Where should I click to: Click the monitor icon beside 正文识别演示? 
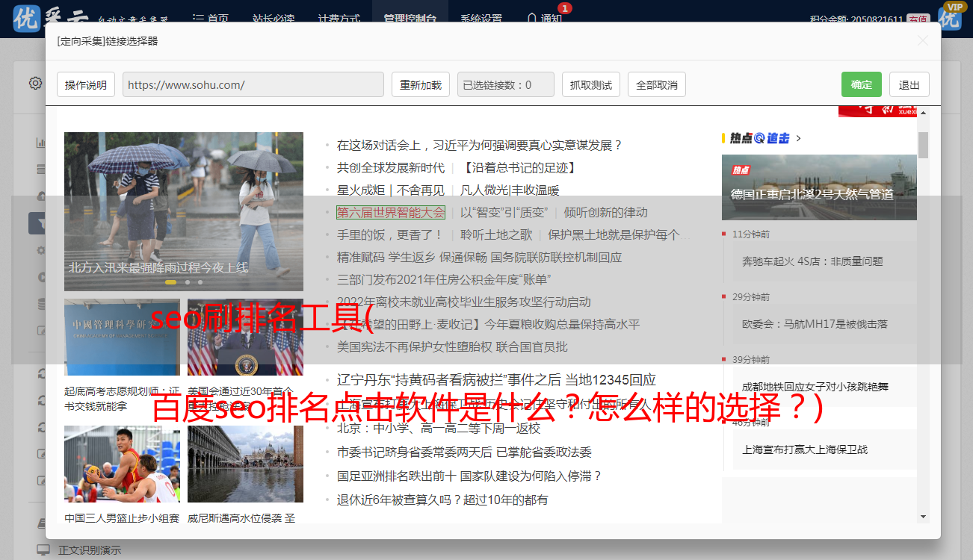point(43,550)
